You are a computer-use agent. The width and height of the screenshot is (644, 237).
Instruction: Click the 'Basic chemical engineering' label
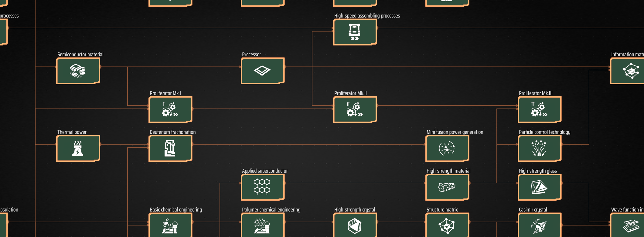coord(175,210)
